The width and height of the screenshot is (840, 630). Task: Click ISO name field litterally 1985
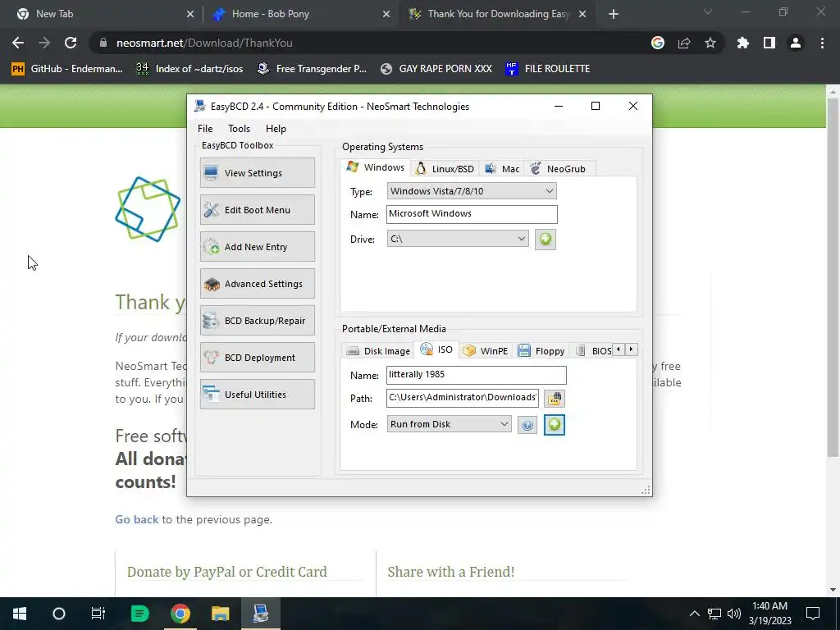pyautogui.click(x=477, y=375)
